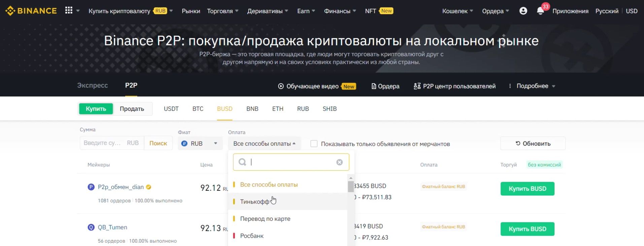Viewport: 644px width, 246px height.
Task: Open the Кошелек dropdown
Action: pyautogui.click(x=457, y=11)
